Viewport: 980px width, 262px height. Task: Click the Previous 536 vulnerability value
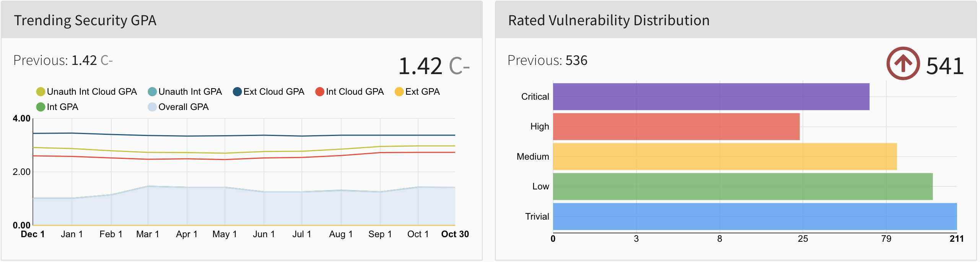(x=576, y=60)
